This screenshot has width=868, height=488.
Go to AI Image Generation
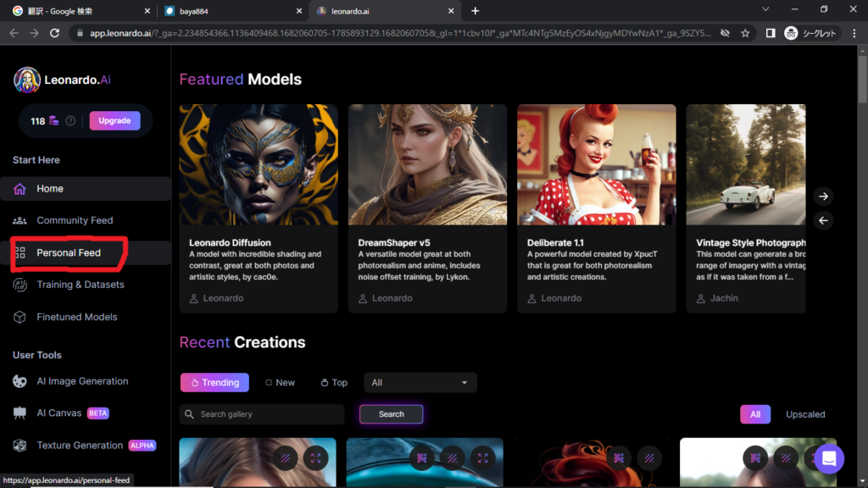point(82,381)
